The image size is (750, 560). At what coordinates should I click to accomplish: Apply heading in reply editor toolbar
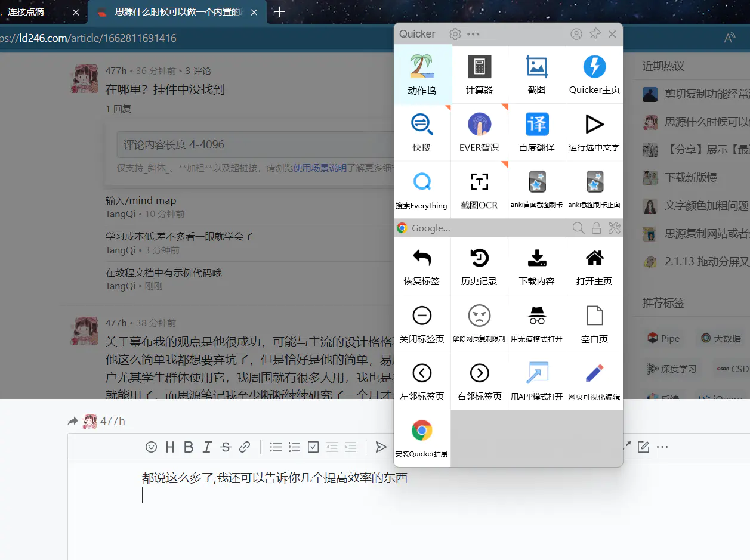point(170,447)
